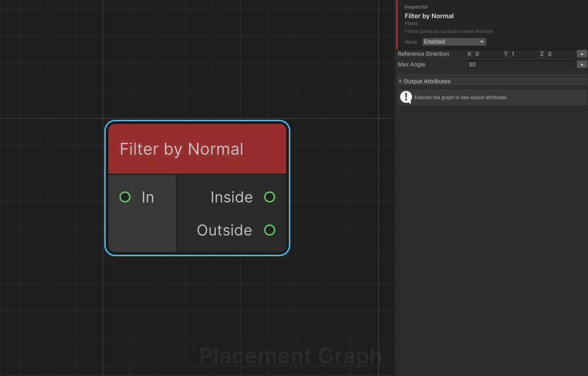This screenshot has width=588, height=376.
Task: Click the Inside output port circle
Action: (270, 197)
